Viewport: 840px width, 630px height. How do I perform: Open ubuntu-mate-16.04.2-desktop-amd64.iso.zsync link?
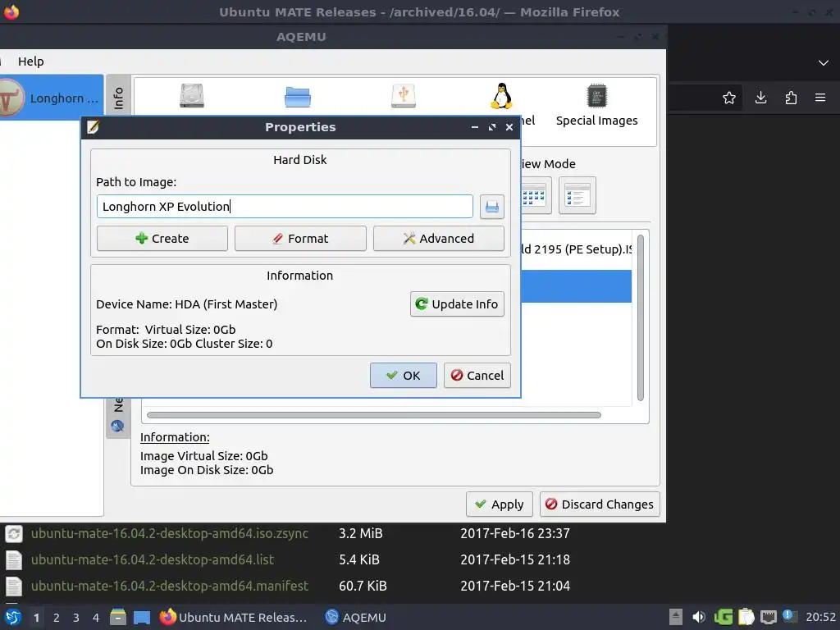pyautogui.click(x=170, y=533)
